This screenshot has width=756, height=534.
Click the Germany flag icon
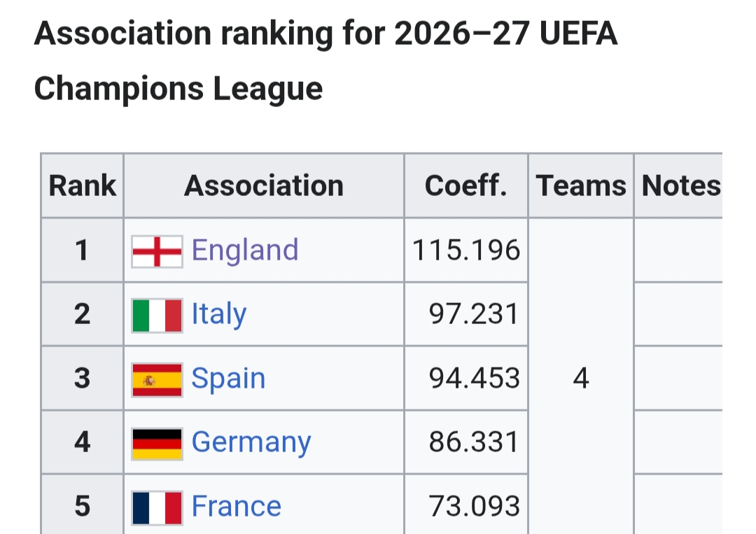click(157, 443)
